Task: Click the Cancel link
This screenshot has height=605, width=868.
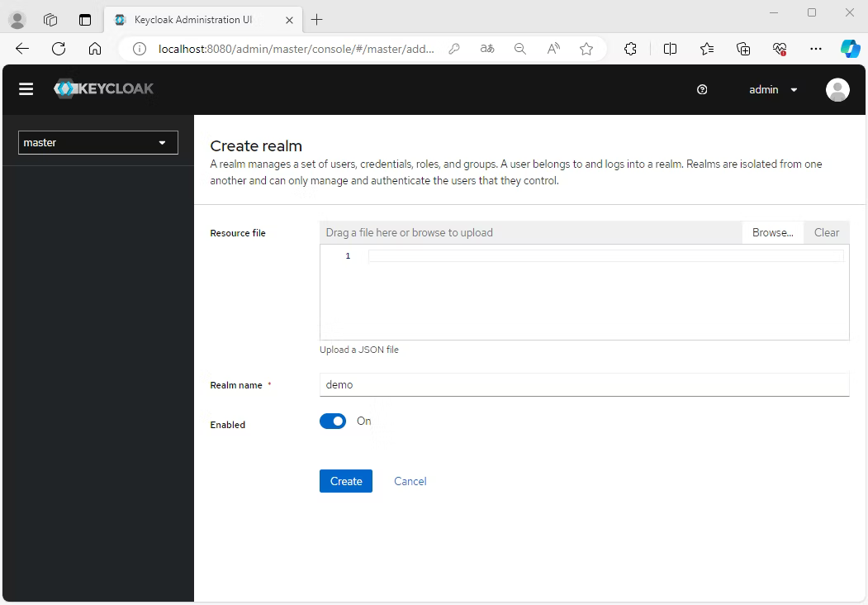Action: [410, 481]
